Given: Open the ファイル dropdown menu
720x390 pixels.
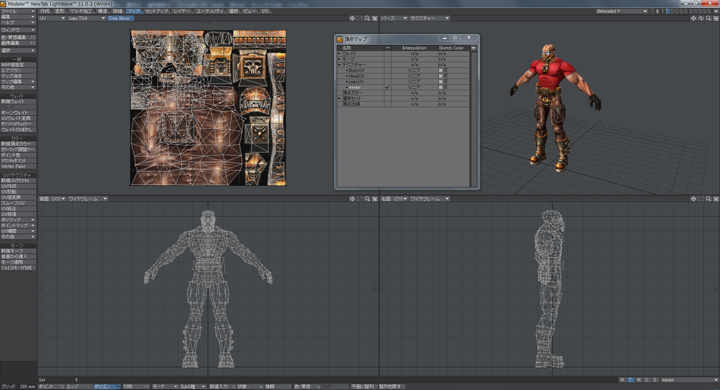Looking at the screenshot, I should pyautogui.click(x=18, y=11).
